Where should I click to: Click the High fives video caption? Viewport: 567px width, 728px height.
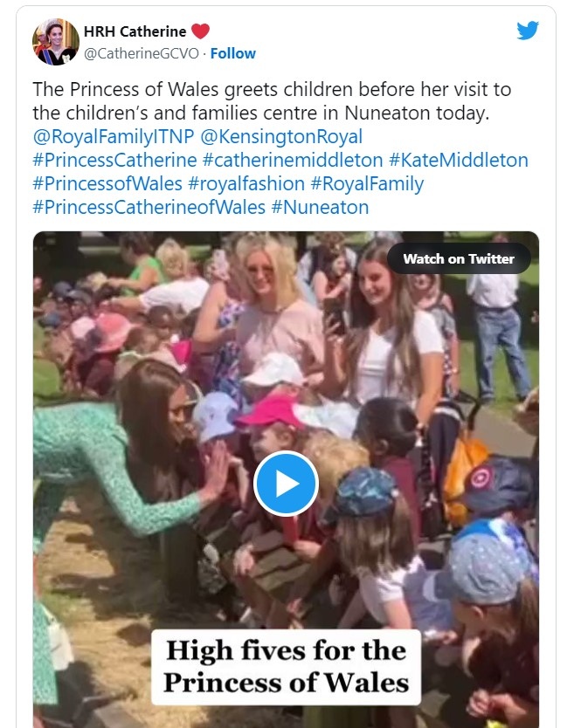click(x=286, y=666)
